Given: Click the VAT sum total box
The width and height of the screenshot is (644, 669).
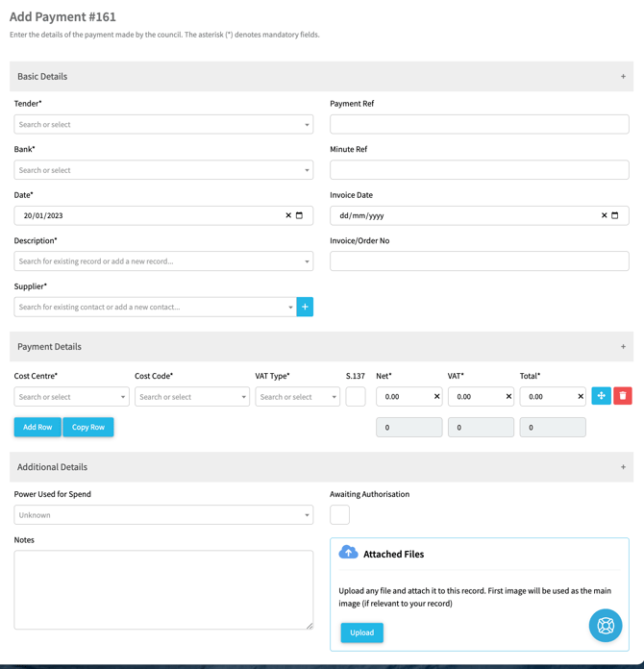Looking at the screenshot, I should click(481, 428).
